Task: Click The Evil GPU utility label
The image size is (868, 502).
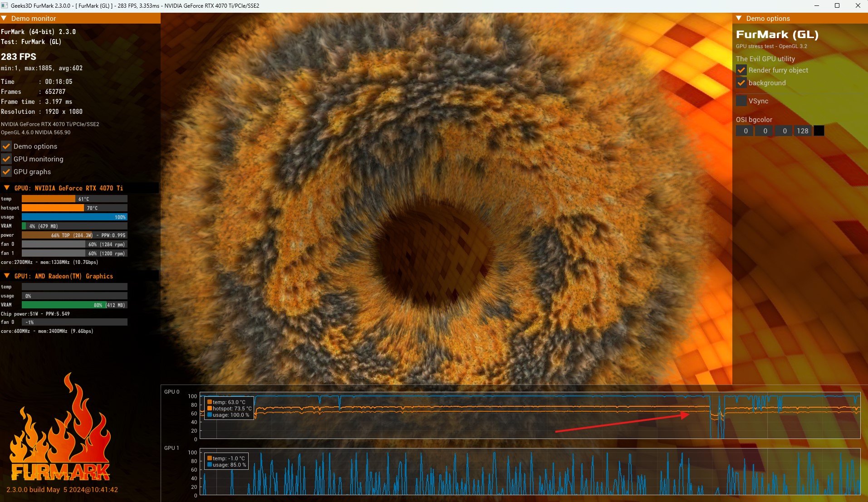Action: point(765,59)
